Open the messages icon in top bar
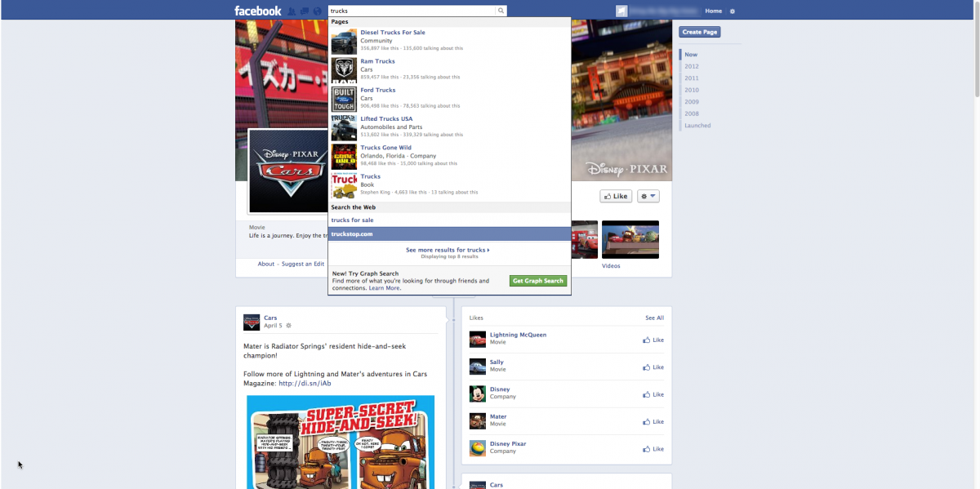 click(305, 11)
